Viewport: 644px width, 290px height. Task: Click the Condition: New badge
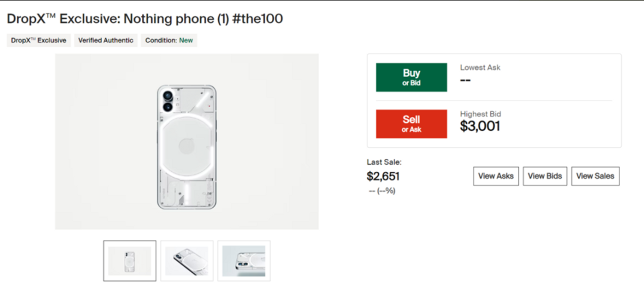170,41
